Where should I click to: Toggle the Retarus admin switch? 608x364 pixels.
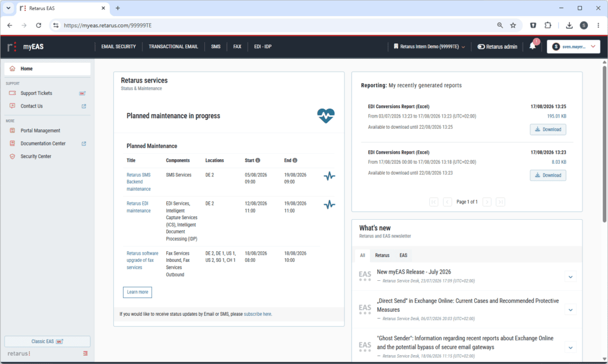coord(481,46)
